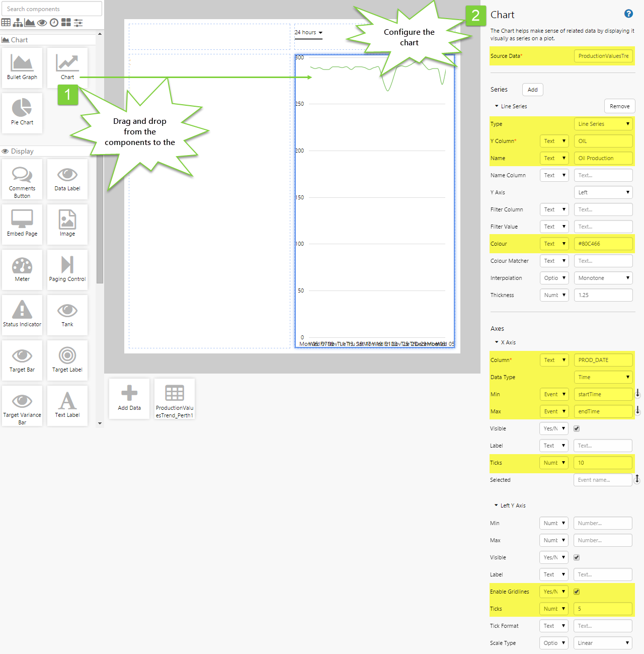Image resolution: width=644 pixels, height=654 pixels.
Task: Remove the Line Series
Action: 620,106
